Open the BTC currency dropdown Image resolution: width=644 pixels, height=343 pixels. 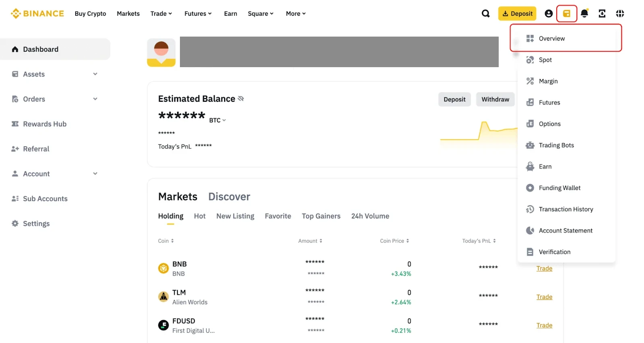218,120
